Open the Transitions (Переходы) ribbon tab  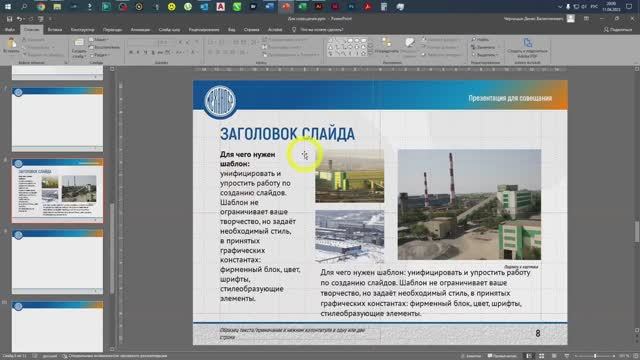point(112,29)
